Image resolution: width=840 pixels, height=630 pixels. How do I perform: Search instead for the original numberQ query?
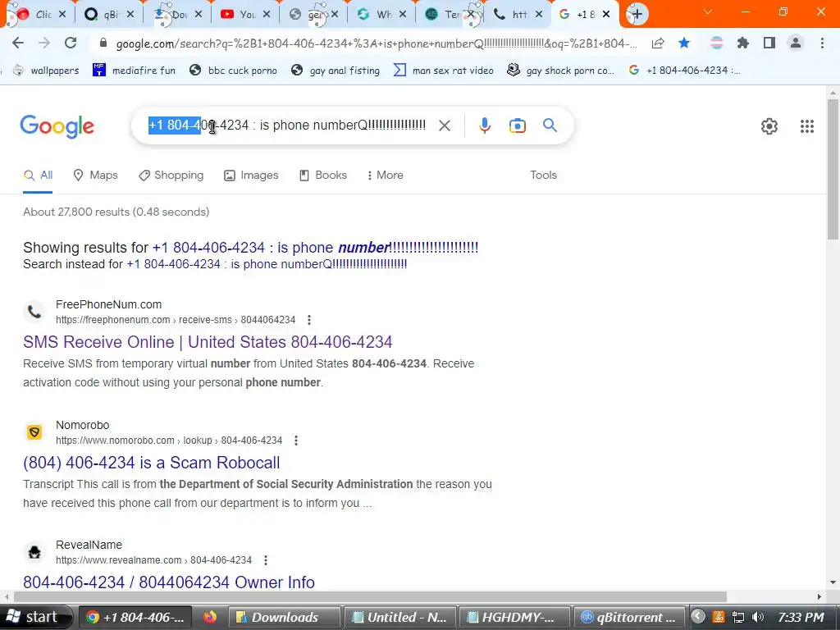(x=267, y=264)
